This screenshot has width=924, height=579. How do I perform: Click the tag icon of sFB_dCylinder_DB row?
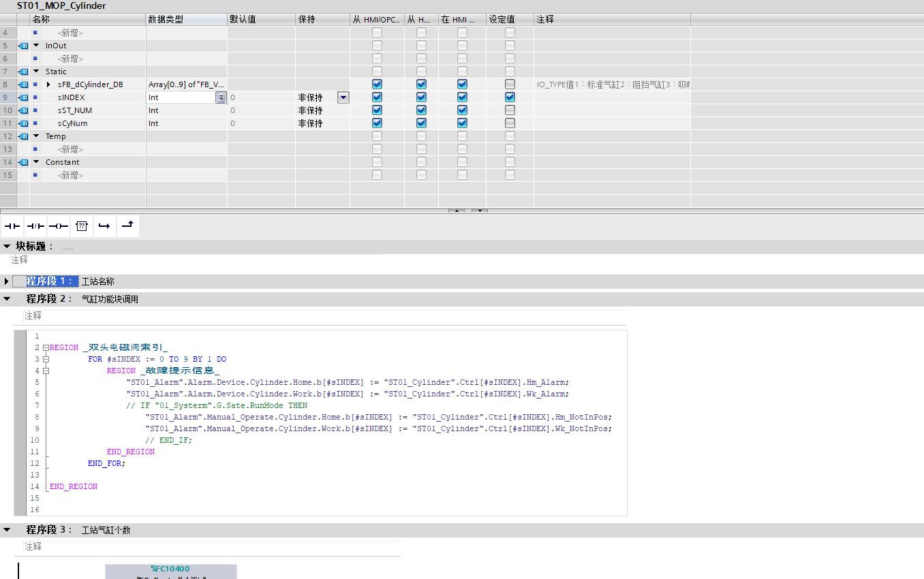(x=22, y=84)
